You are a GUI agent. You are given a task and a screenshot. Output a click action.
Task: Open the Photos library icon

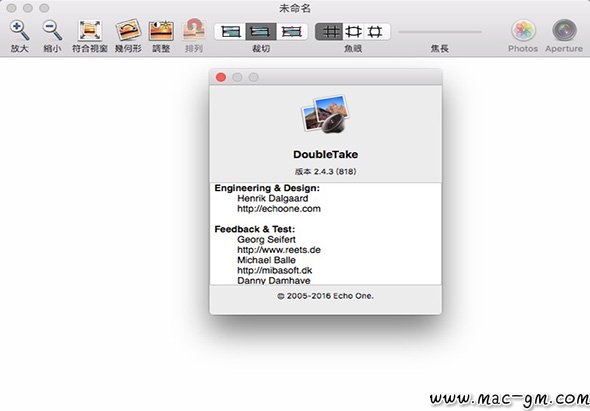pyautogui.click(x=523, y=30)
